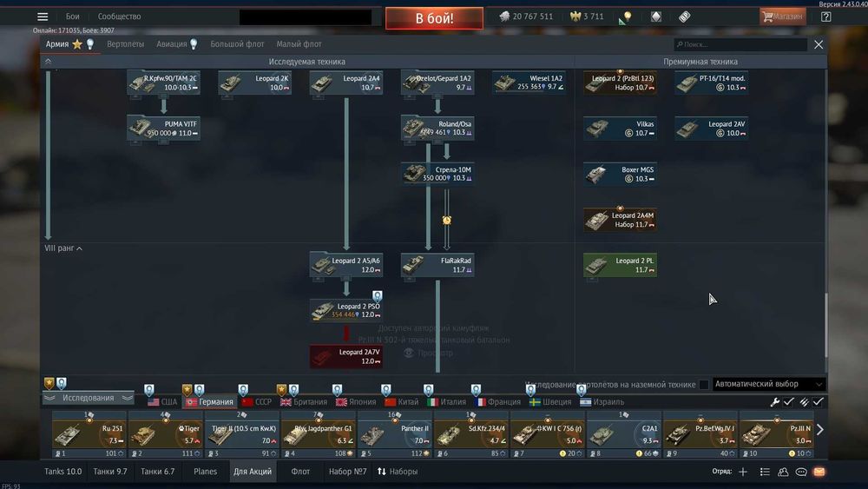This screenshot has height=489, width=868.
Task: Select the Tanks 10.0 preset
Action: click(63, 472)
